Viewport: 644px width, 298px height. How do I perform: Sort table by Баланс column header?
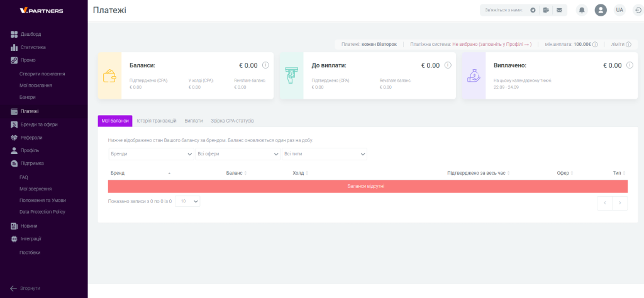235,173
